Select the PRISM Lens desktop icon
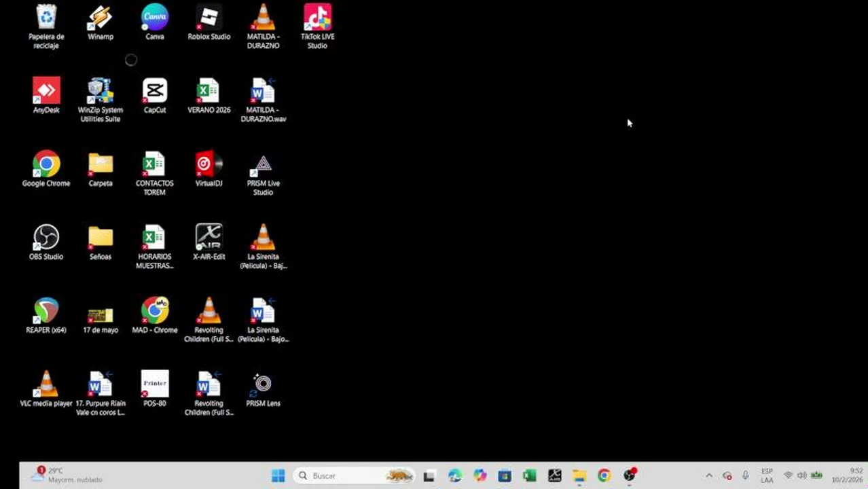 [x=264, y=389]
